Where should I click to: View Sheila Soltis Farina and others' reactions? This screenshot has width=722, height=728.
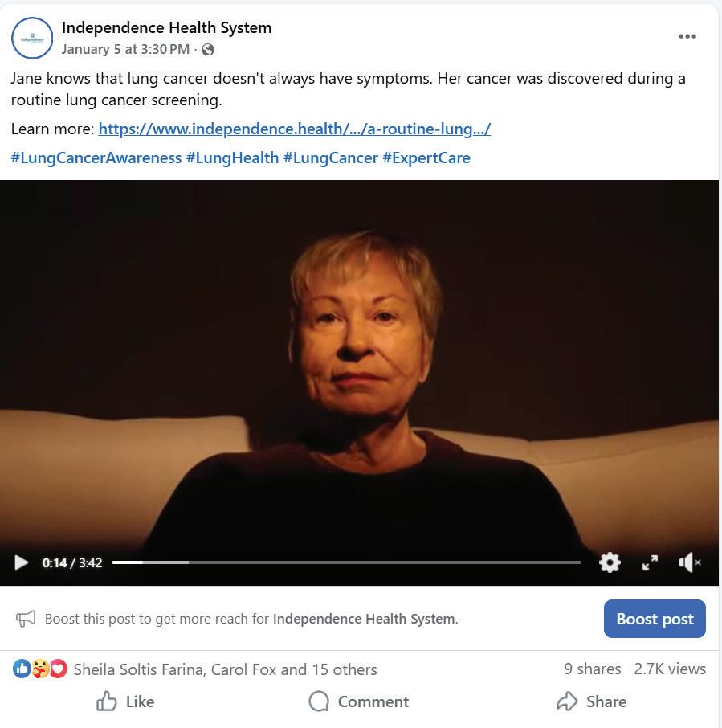pyautogui.click(x=225, y=669)
